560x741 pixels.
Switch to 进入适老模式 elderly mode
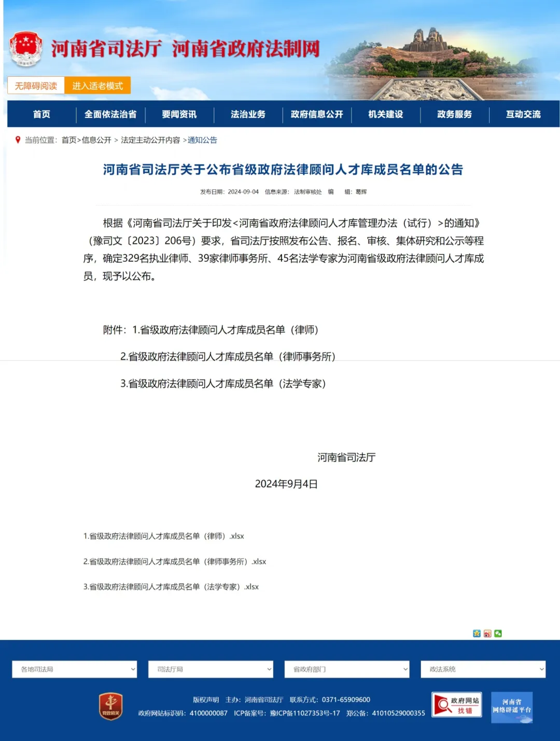point(97,86)
